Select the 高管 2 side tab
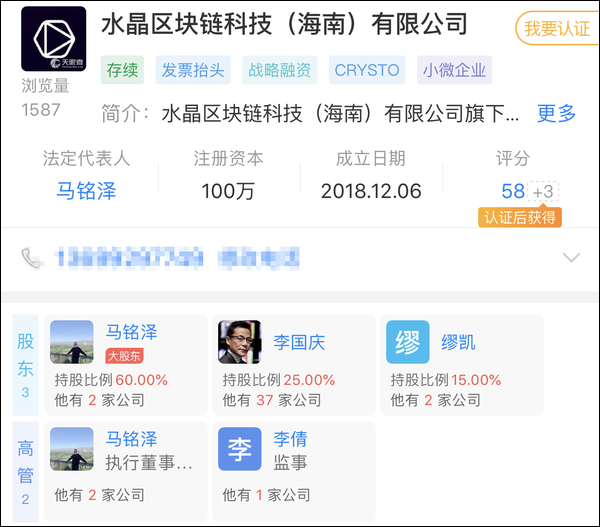Screen dimensions: 600x527 pyautogui.click(x=25, y=472)
